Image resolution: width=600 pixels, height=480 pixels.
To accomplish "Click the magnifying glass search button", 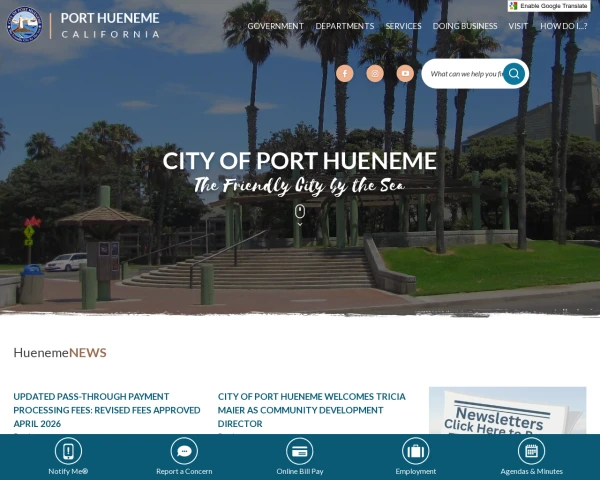I will [x=514, y=73].
